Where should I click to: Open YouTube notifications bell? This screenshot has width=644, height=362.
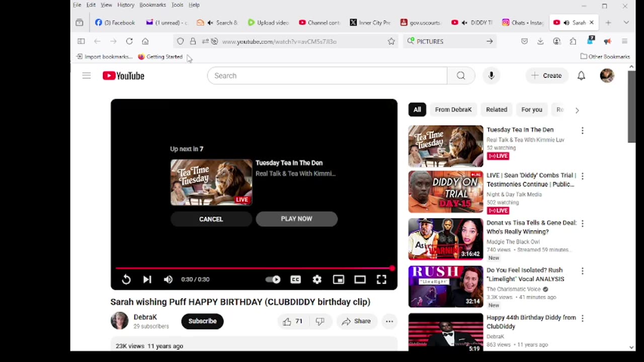[581, 75]
